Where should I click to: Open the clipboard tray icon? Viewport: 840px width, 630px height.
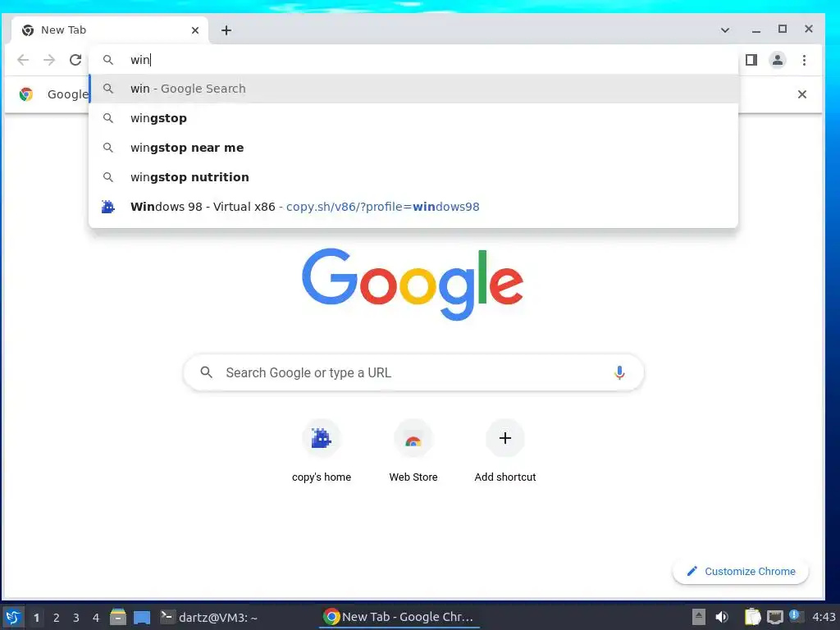point(752,617)
